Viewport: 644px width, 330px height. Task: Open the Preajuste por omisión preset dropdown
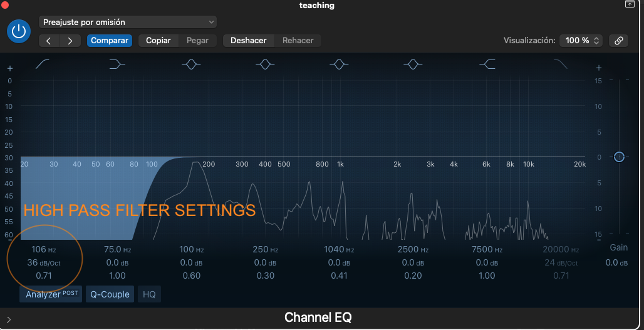tap(128, 22)
